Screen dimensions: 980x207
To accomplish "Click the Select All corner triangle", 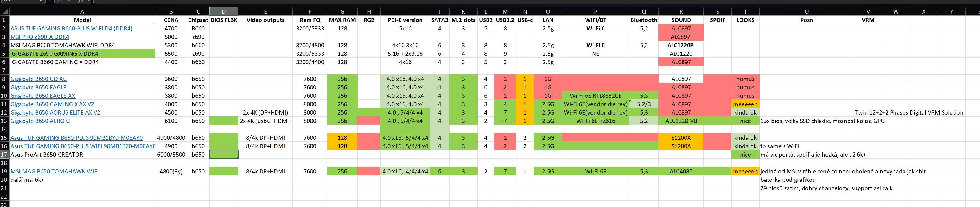I will [x=5, y=12].
